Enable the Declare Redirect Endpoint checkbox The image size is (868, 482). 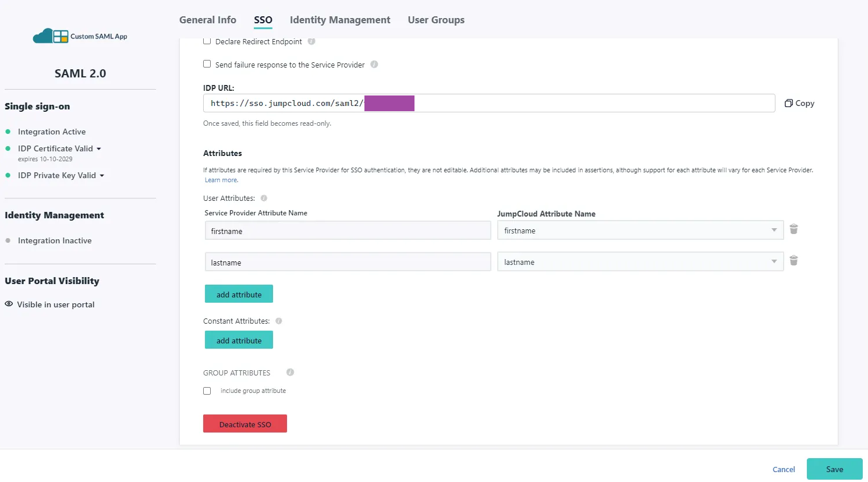pos(207,41)
